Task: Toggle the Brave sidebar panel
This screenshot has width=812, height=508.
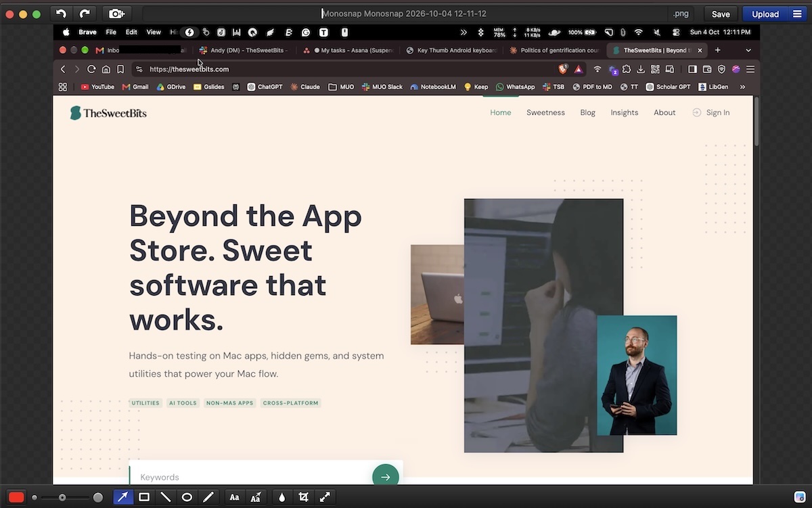Action: [692, 69]
